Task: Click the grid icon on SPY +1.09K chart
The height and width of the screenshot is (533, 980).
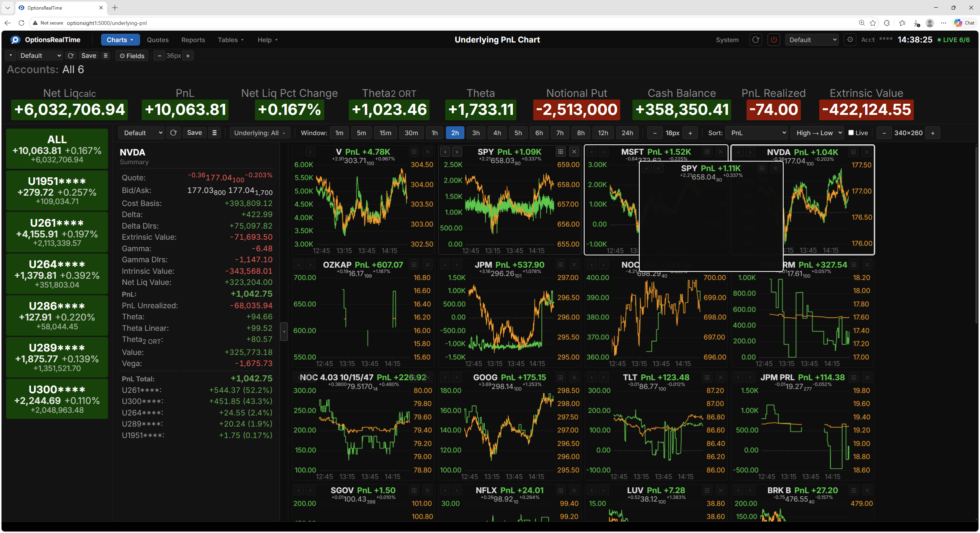Action: pos(561,152)
